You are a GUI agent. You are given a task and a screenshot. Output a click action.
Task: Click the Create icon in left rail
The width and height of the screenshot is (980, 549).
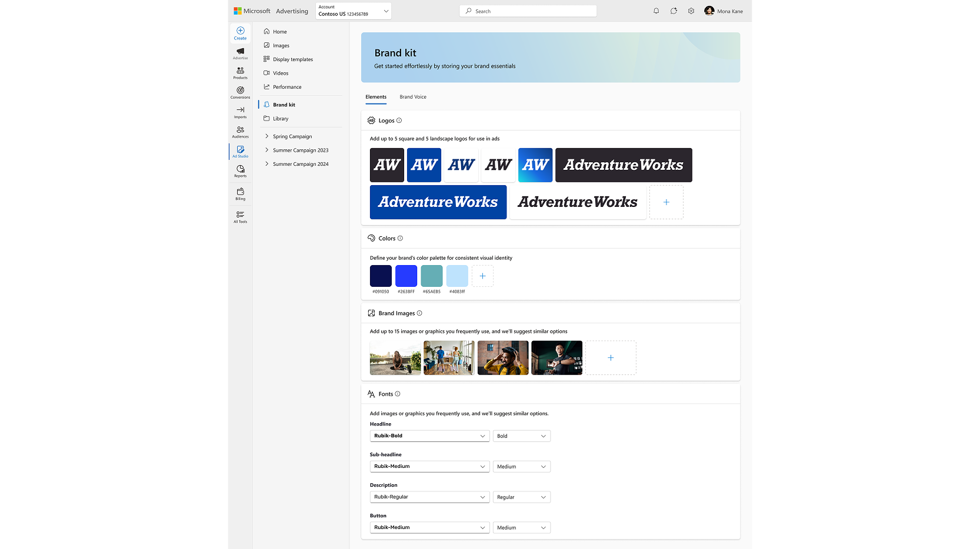[x=240, y=33]
